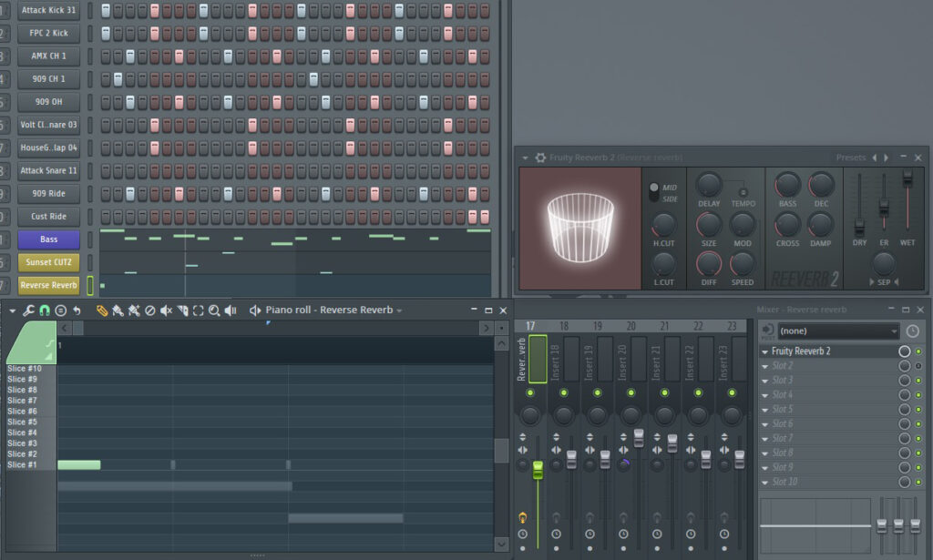This screenshot has height=560, width=933.
Task: Expand Slot 9 options arrow
Action: (x=765, y=468)
